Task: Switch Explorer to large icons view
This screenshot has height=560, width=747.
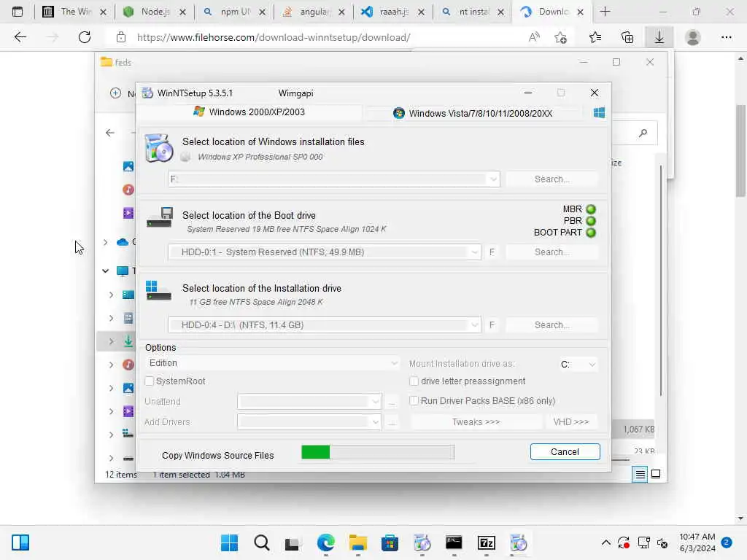Action: pos(656,474)
